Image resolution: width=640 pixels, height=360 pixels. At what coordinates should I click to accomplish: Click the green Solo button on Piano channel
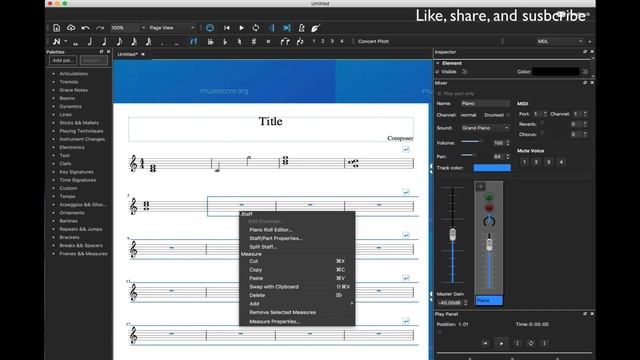pos(489,197)
